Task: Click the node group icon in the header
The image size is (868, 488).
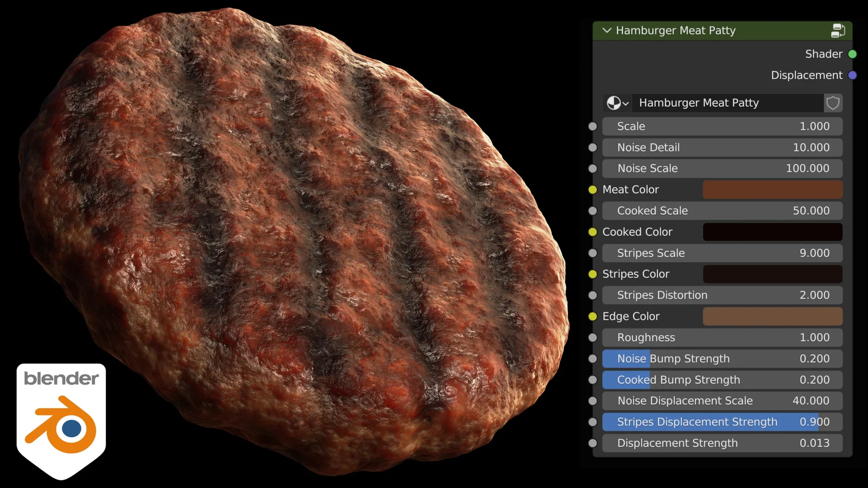Action: tap(839, 31)
